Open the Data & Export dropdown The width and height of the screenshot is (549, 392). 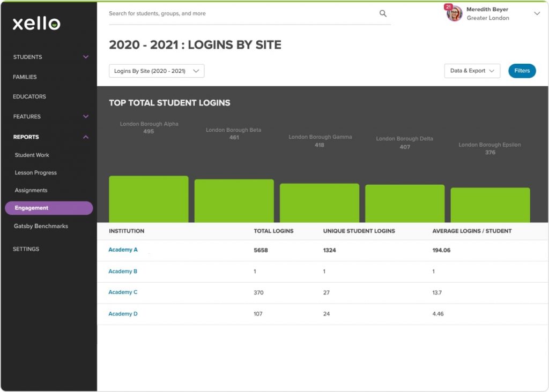tap(472, 71)
